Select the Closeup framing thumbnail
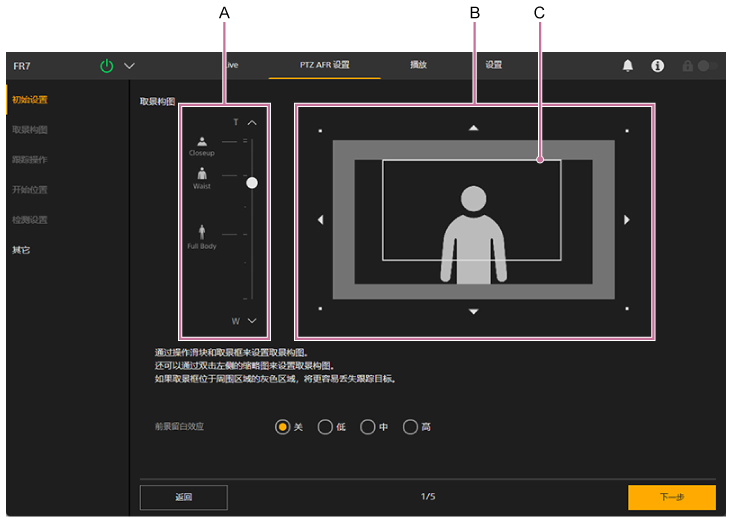The image size is (730, 520). [x=202, y=145]
